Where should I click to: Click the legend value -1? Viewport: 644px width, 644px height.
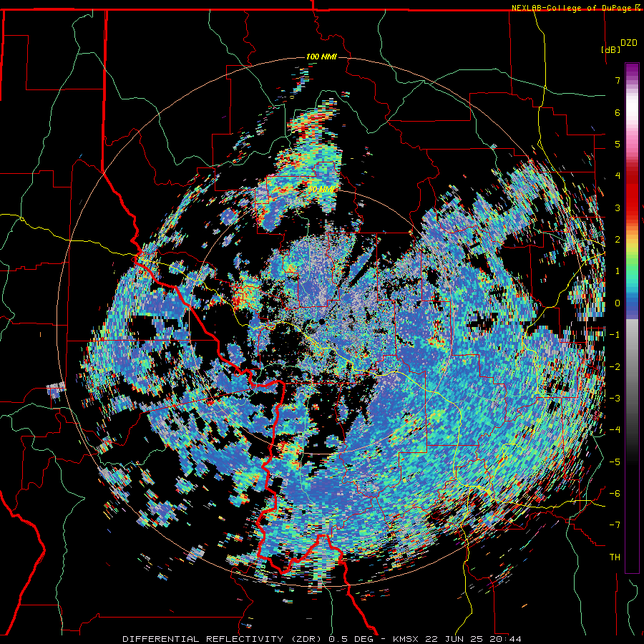coord(615,335)
